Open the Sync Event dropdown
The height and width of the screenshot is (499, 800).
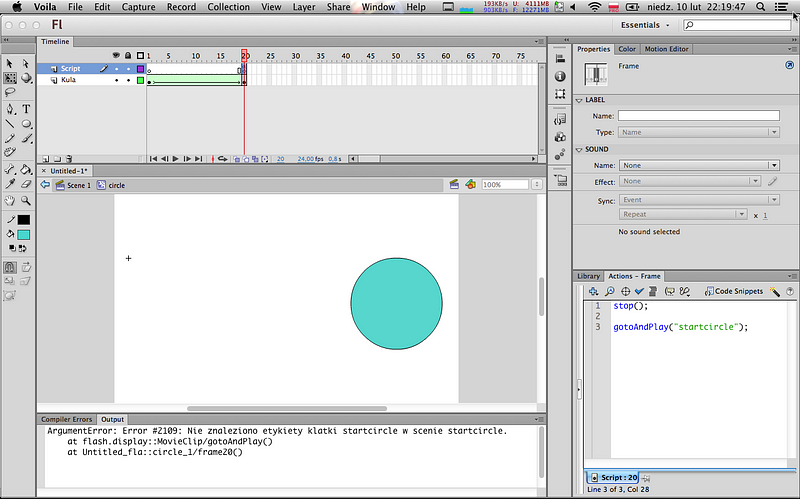click(699, 199)
